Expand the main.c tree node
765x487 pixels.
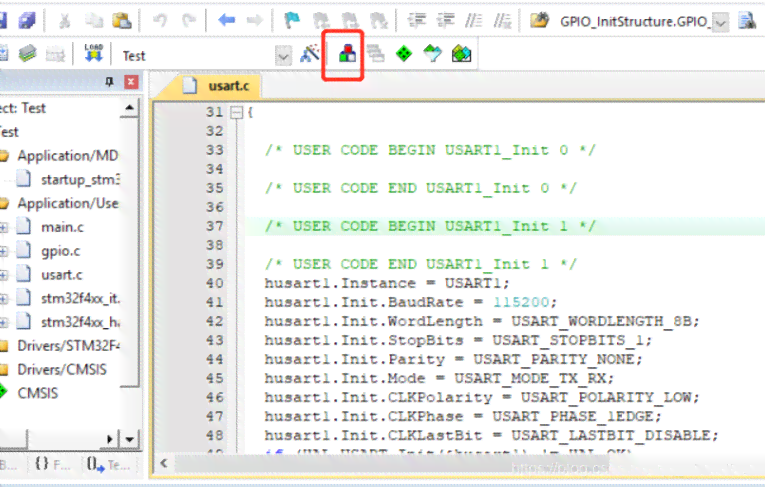coord(3,227)
